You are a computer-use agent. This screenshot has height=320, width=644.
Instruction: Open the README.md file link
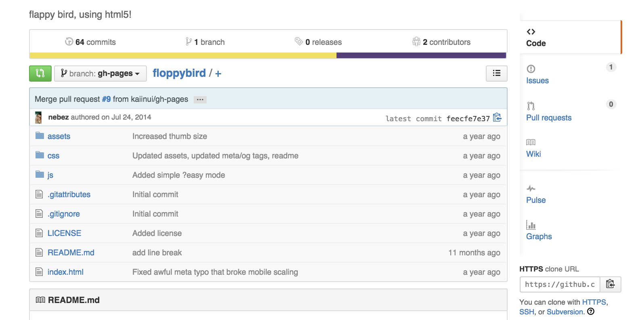(71, 253)
